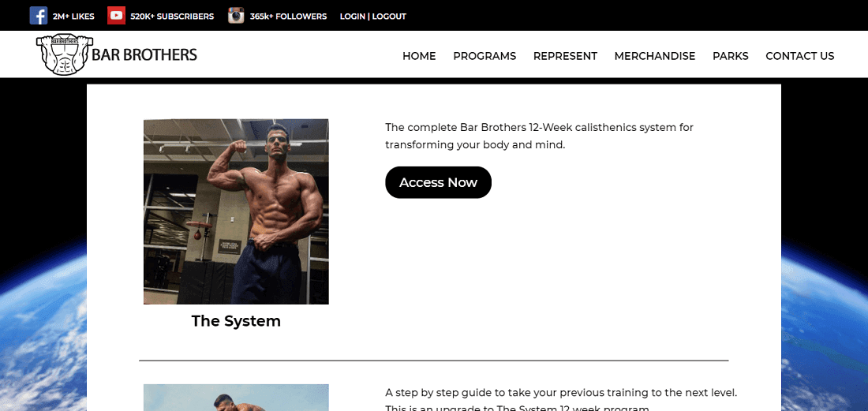The width and height of the screenshot is (868, 411).
Task: Open the Instagram camera icon
Action: tap(236, 16)
